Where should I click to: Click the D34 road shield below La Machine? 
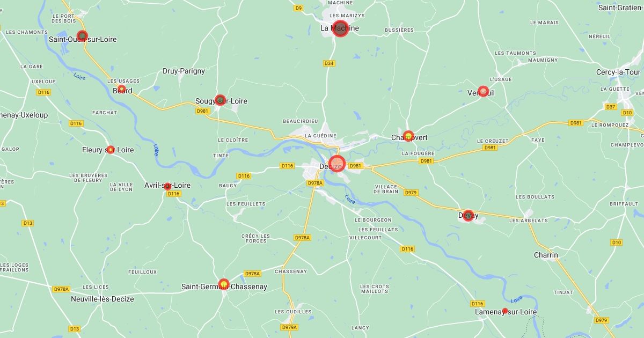329,63
